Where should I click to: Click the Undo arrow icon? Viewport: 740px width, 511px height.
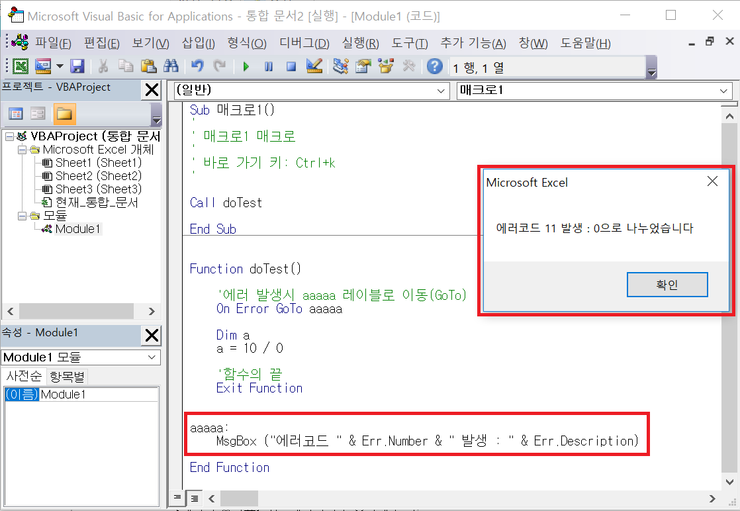tap(197, 66)
